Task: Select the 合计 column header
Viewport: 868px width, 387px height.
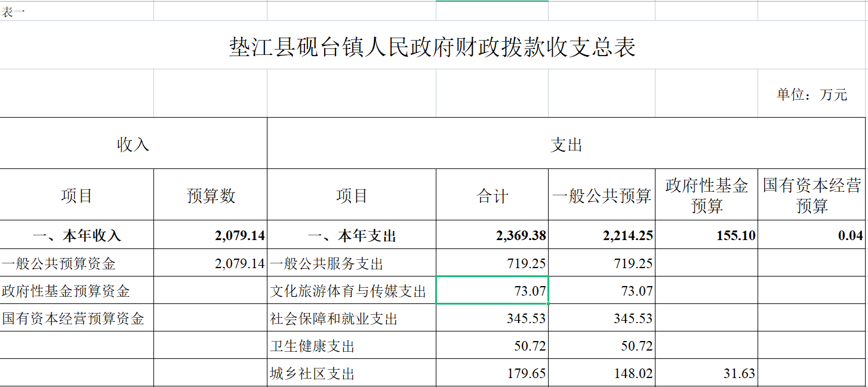Action: [493, 195]
